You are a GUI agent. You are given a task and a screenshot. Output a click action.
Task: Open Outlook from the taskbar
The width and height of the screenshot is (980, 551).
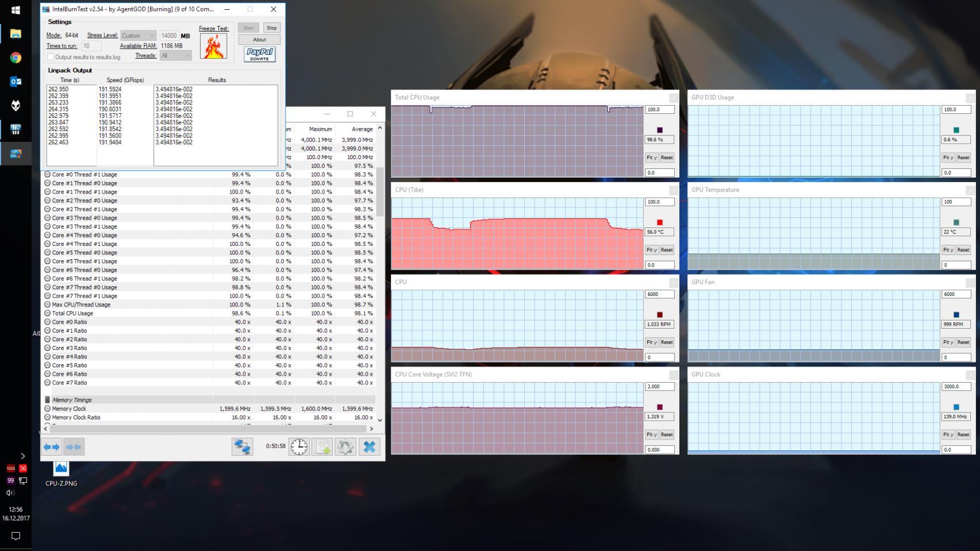(16, 82)
